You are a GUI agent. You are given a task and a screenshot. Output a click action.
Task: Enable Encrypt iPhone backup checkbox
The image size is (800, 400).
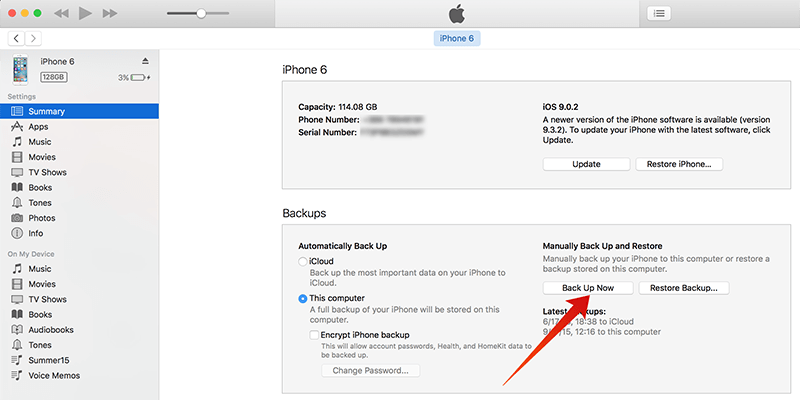[x=314, y=335]
